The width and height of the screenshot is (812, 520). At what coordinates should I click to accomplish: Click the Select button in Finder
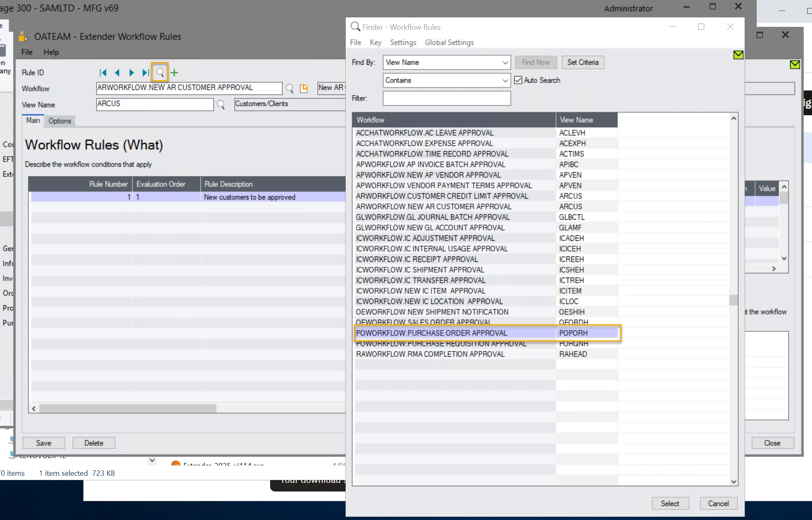670,503
